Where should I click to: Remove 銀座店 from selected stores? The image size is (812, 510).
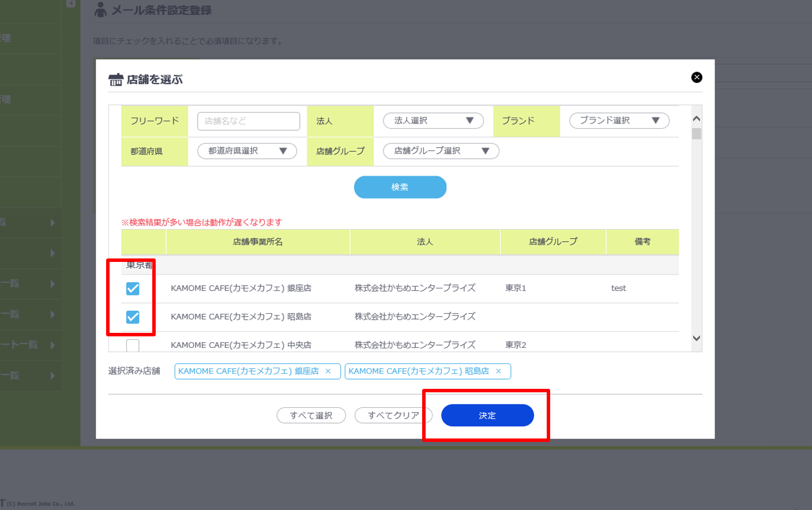pos(328,372)
